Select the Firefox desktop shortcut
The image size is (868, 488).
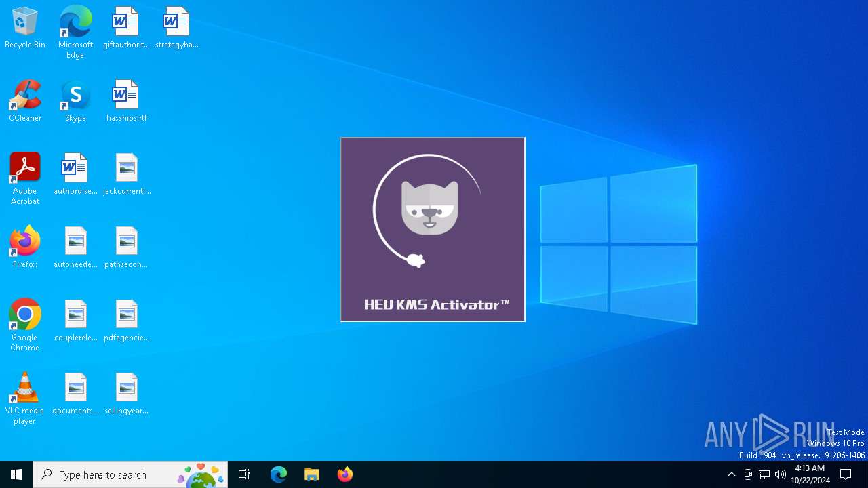25,248
